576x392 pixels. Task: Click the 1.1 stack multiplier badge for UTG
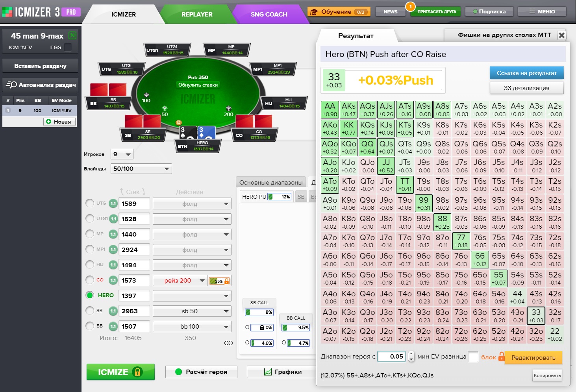tap(113, 203)
